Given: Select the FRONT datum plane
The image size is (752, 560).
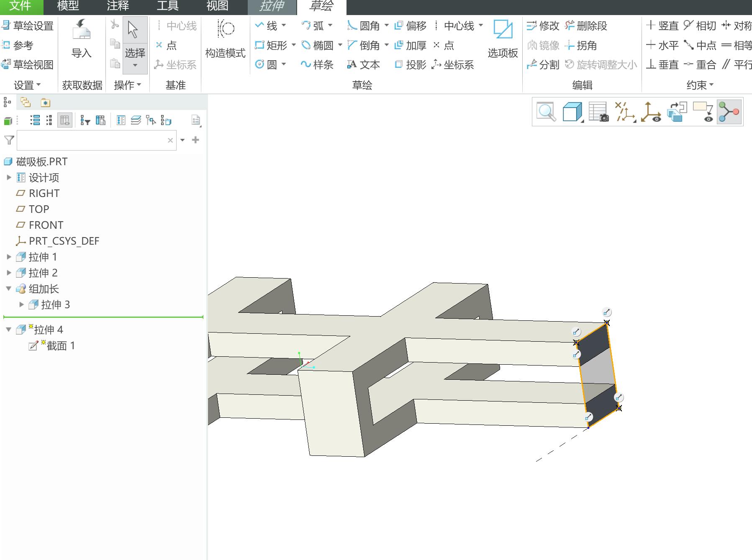Looking at the screenshot, I should click(40, 225).
